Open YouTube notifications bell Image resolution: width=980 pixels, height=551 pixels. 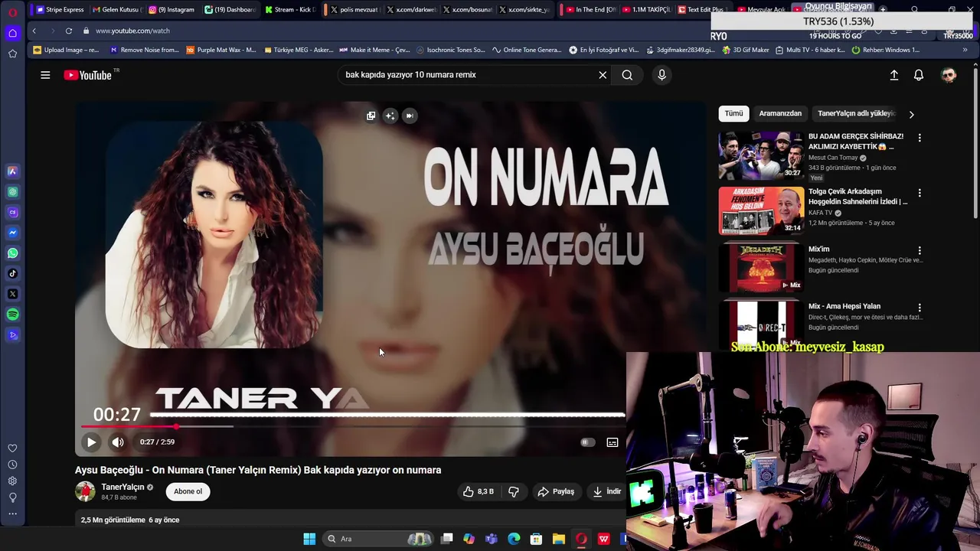pyautogui.click(x=918, y=75)
